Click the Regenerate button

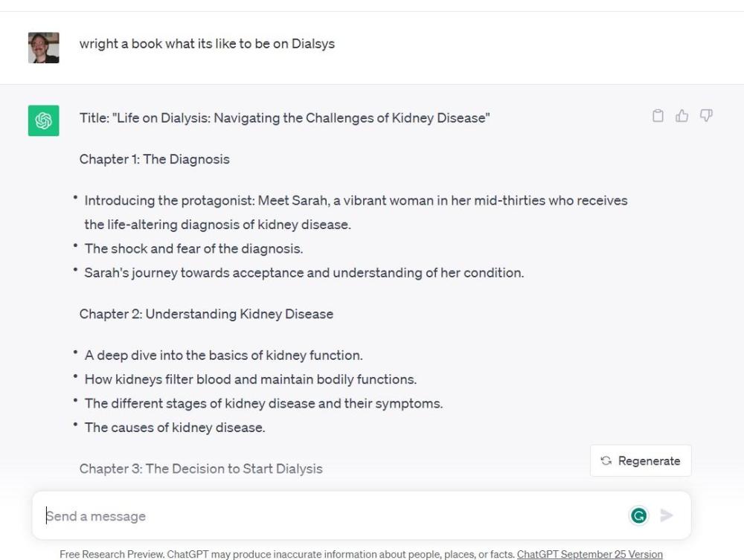(x=641, y=461)
